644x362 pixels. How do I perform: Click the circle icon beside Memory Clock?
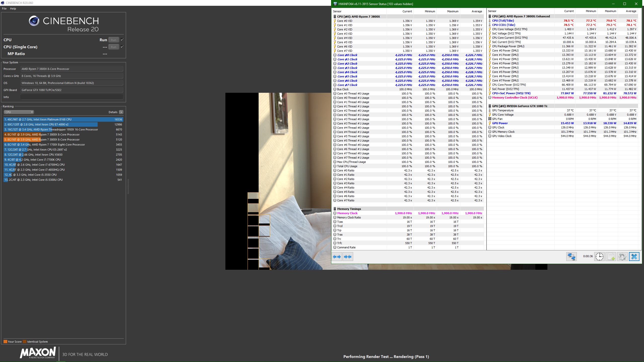[x=335, y=213]
